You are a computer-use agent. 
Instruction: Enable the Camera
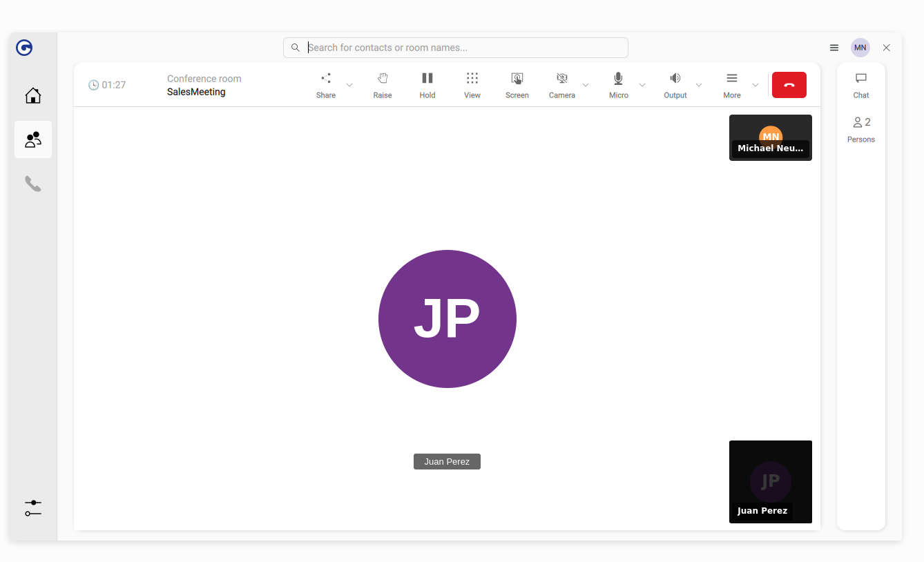[561, 83]
